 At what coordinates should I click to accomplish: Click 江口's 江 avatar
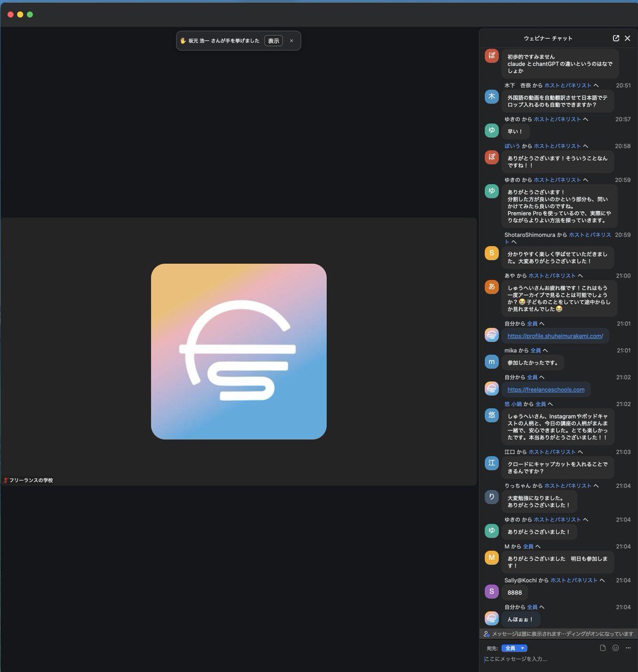491,463
